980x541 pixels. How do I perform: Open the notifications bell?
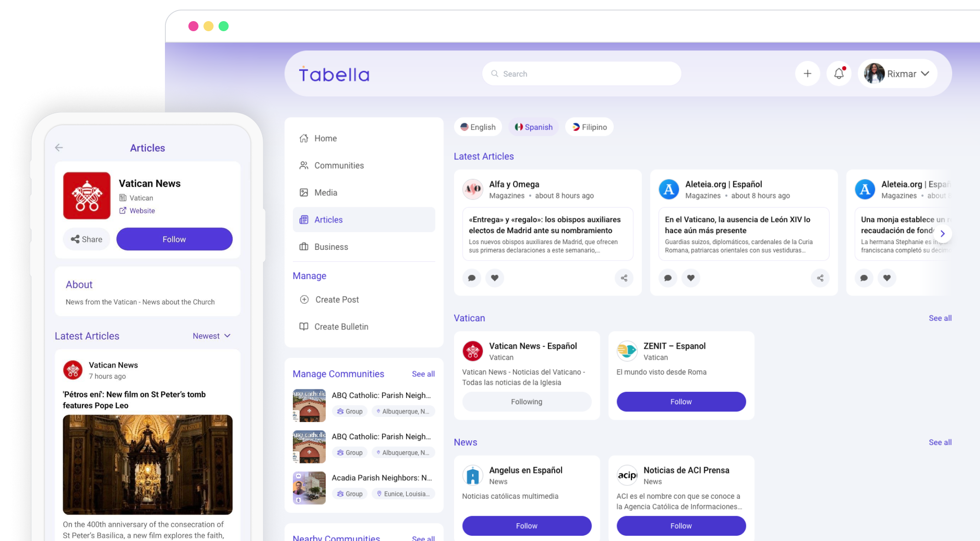click(839, 74)
